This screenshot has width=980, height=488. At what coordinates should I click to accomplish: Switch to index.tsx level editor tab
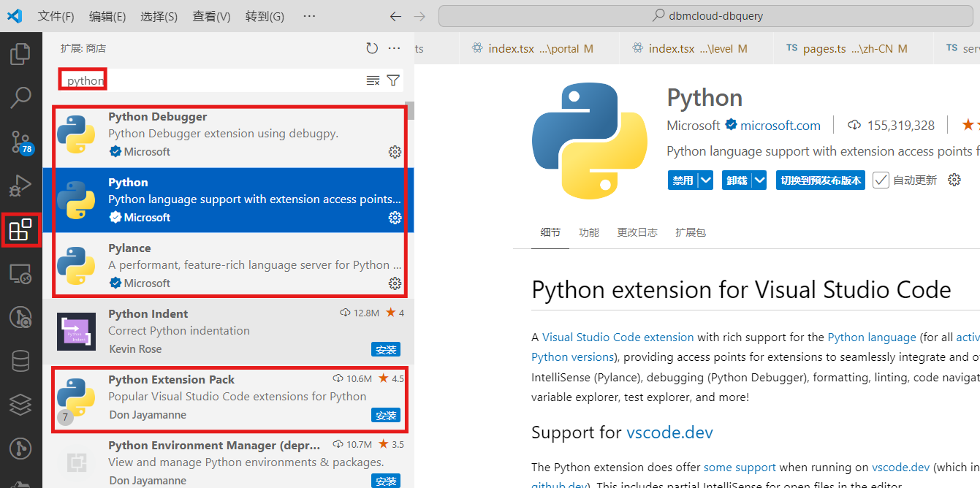click(695, 48)
